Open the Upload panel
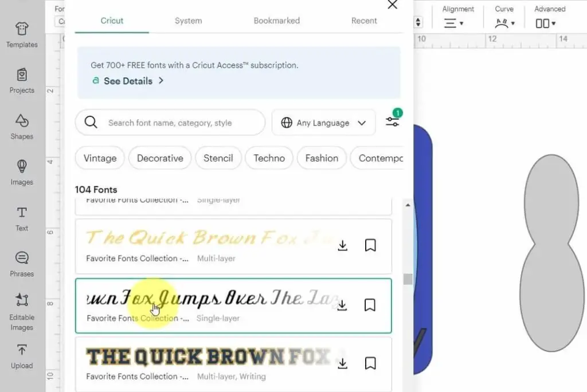This screenshot has width=587, height=392. (22, 357)
